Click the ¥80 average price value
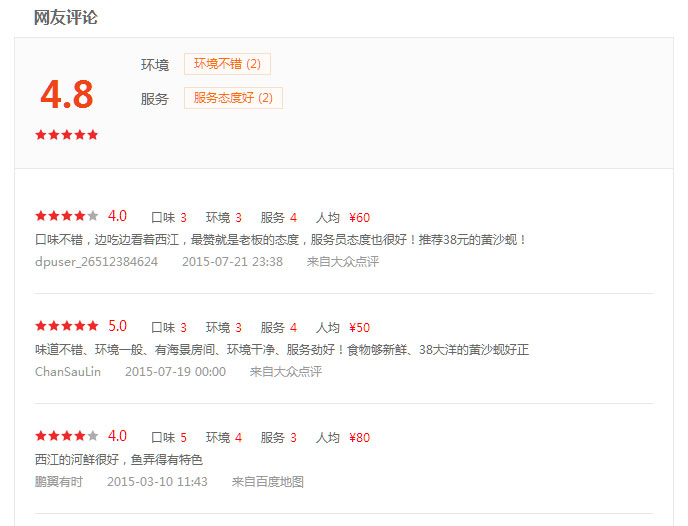The image size is (688, 526). 359,438
